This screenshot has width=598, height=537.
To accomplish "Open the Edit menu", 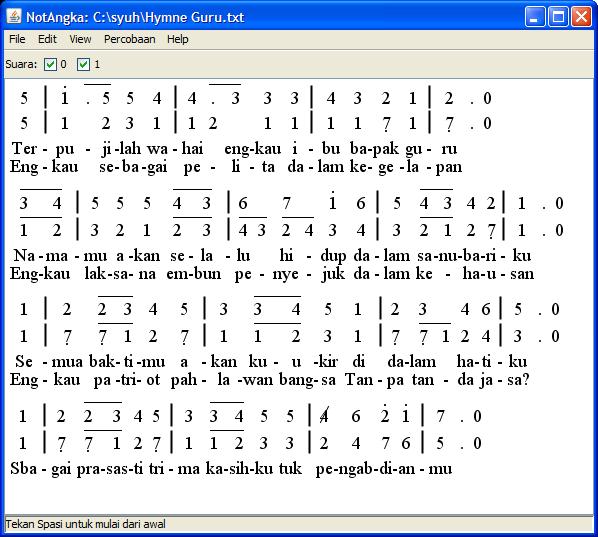I will pyautogui.click(x=47, y=39).
